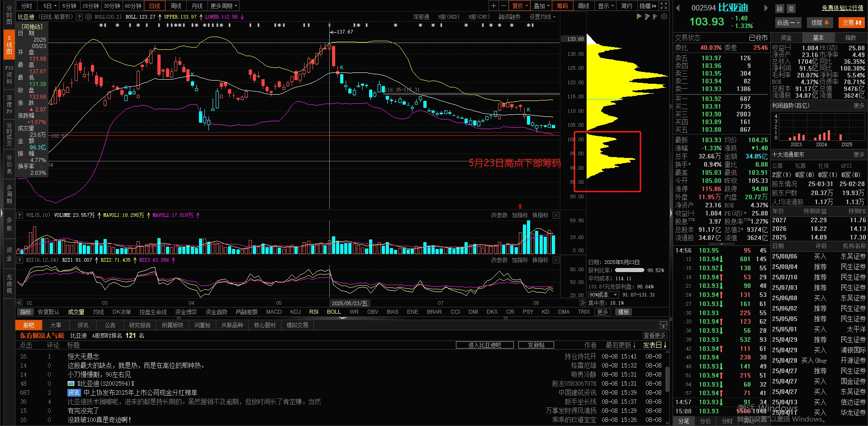Click the zoom out minus icon in chart toolbar
Image resolution: width=868 pixels, height=426 pixels.
pyautogui.click(x=503, y=6)
